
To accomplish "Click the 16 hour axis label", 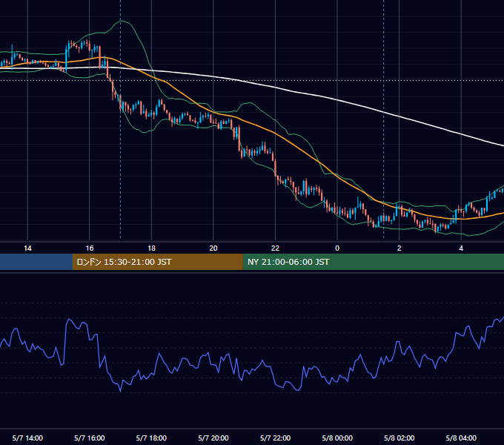I will [90, 248].
